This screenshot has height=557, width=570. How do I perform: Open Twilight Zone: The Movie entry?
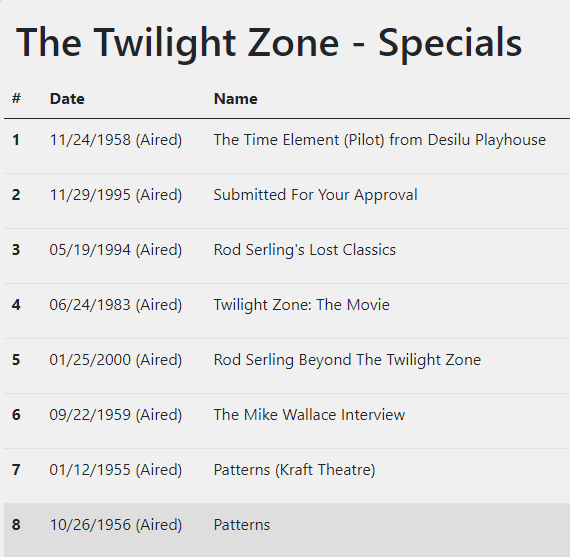pos(301,305)
